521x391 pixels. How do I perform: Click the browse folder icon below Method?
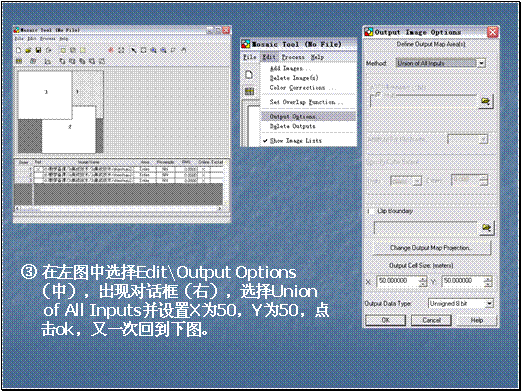(486, 101)
